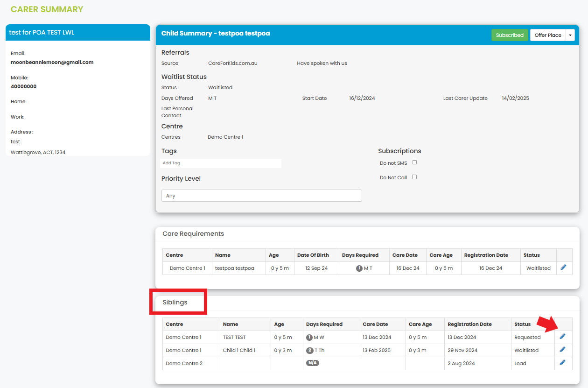Screen dimensions: 588x388
Task: Click the 2 Aug 2024 registration date
Action: click(462, 363)
